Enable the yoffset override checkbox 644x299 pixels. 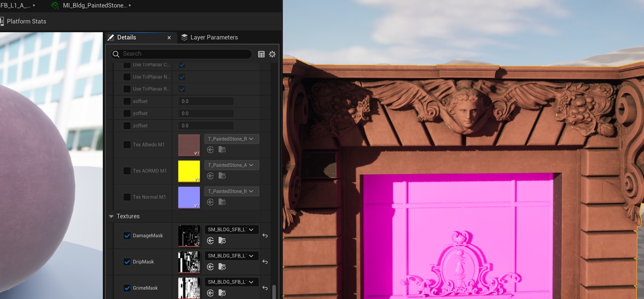127,114
